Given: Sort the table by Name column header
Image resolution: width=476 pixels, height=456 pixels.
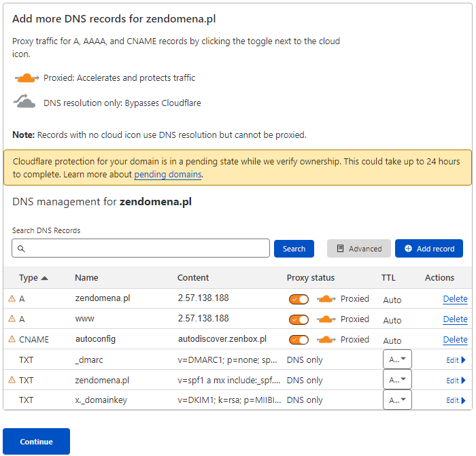Looking at the screenshot, I should tap(86, 278).
